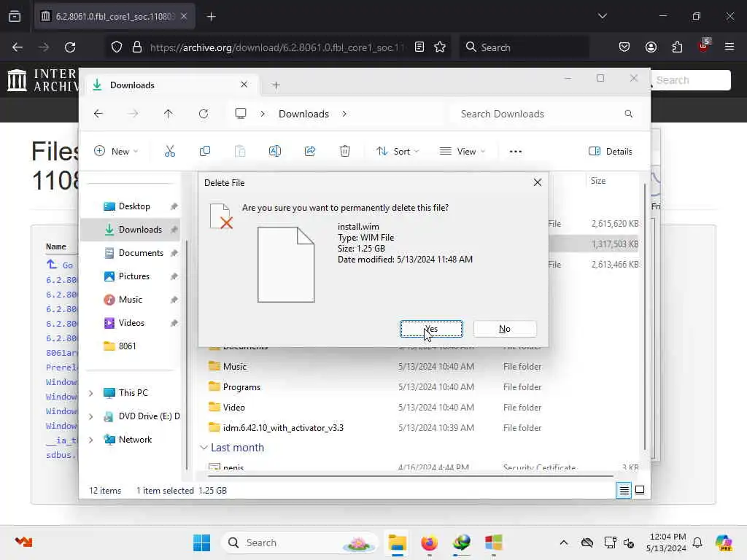
Task: Click the Cut icon in Explorer toolbar
Action: point(169,152)
